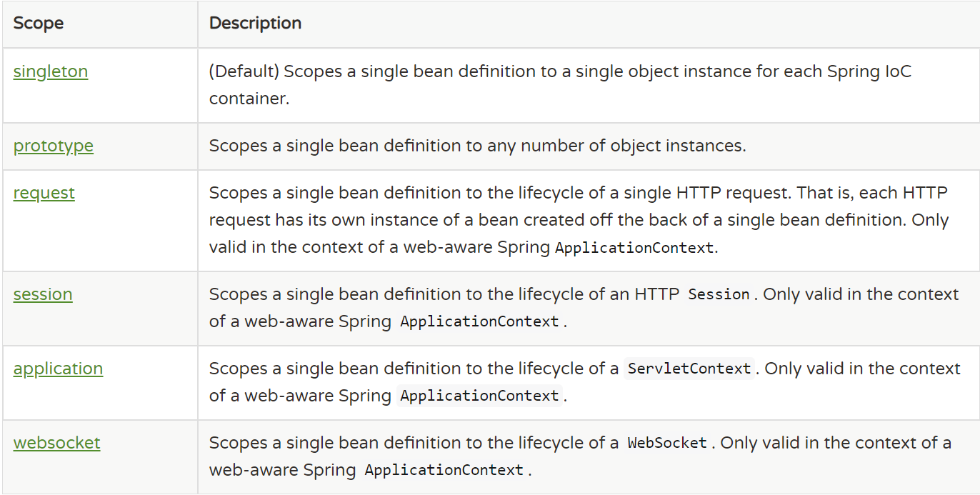Screen dimensions: 980x495
Task: Click the application scope link
Action: pyautogui.click(x=58, y=369)
